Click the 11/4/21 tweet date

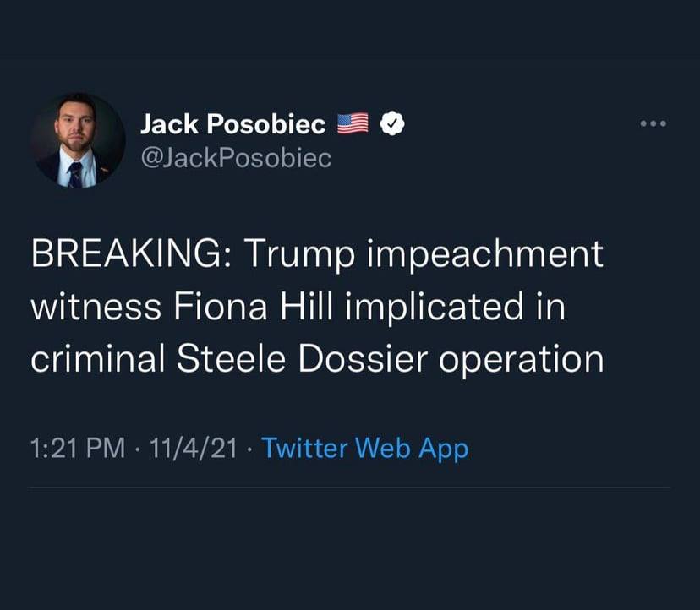pyautogui.click(x=192, y=448)
